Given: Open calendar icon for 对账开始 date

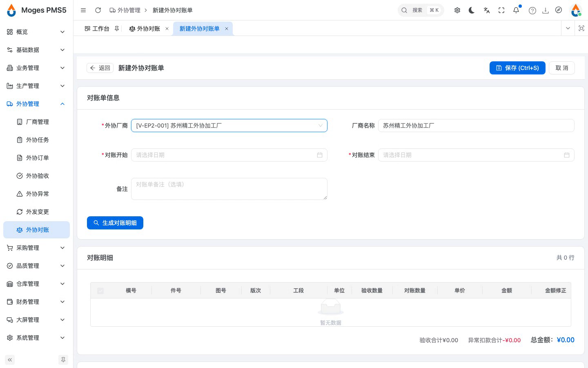Looking at the screenshot, I should 320,155.
